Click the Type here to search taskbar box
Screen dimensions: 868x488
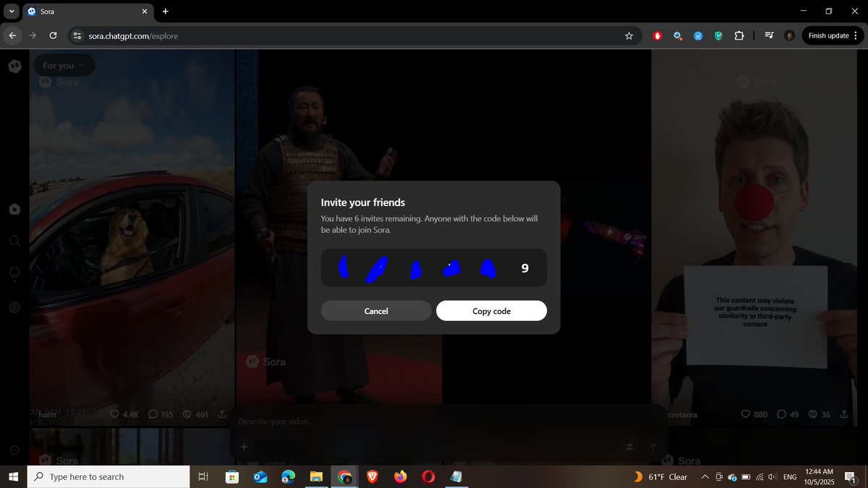point(108,476)
